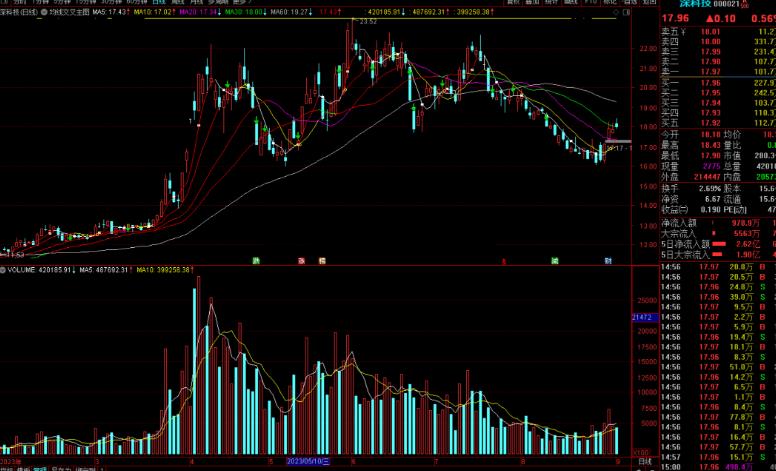Select the 卖一 order book row
This screenshot has width=776, height=471.
tap(718, 72)
